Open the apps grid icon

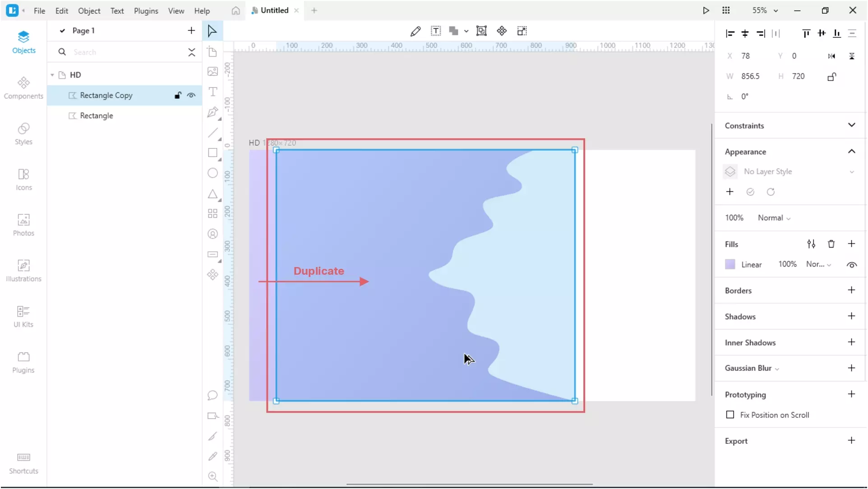726,10
